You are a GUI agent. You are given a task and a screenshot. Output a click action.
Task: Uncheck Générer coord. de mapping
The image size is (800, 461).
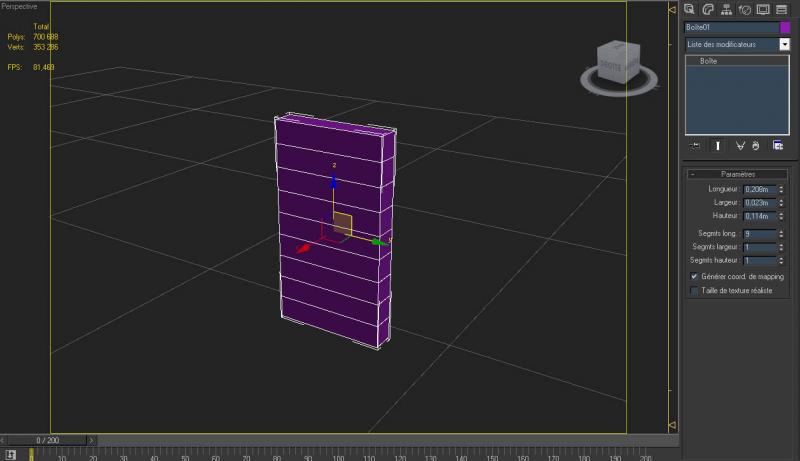[x=695, y=276]
